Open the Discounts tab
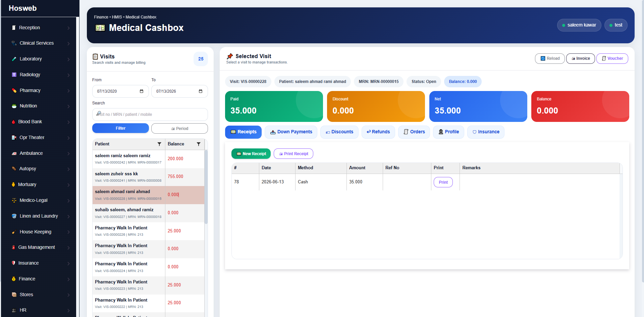This screenshot has width=644, height=317. [339, 132]
